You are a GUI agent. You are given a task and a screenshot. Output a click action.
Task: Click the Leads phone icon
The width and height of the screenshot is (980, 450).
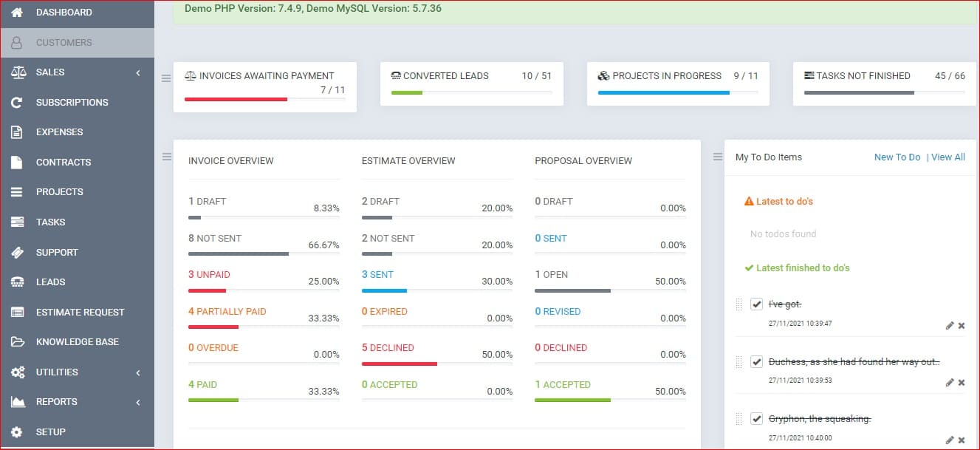[x=17, y=282]
